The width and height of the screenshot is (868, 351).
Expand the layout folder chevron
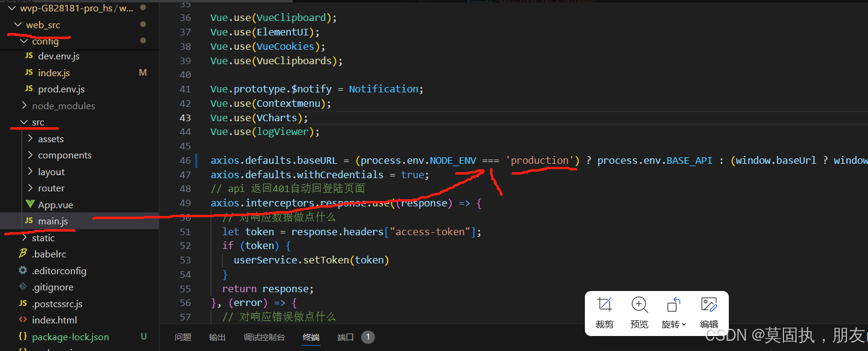click(31, 172)
